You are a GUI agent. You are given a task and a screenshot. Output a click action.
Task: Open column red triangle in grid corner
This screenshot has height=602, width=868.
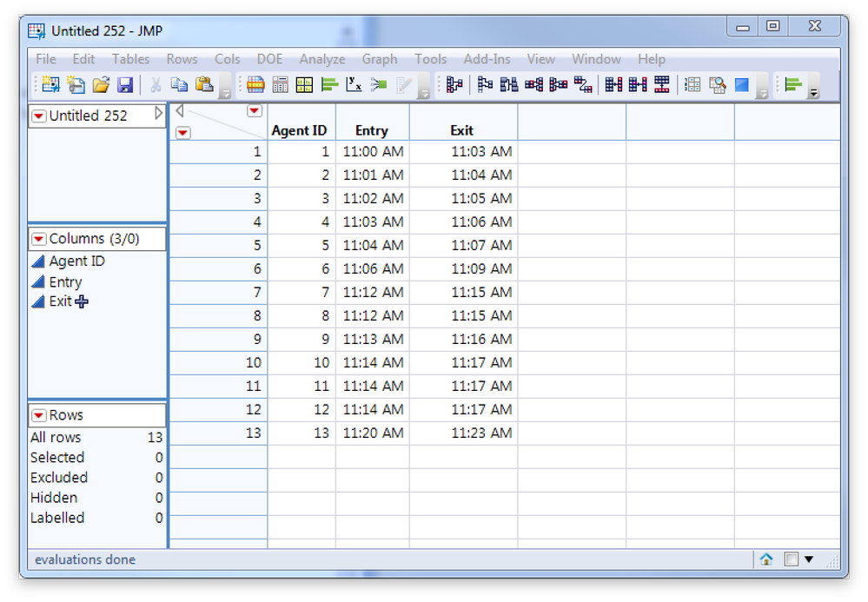[254, 110]
